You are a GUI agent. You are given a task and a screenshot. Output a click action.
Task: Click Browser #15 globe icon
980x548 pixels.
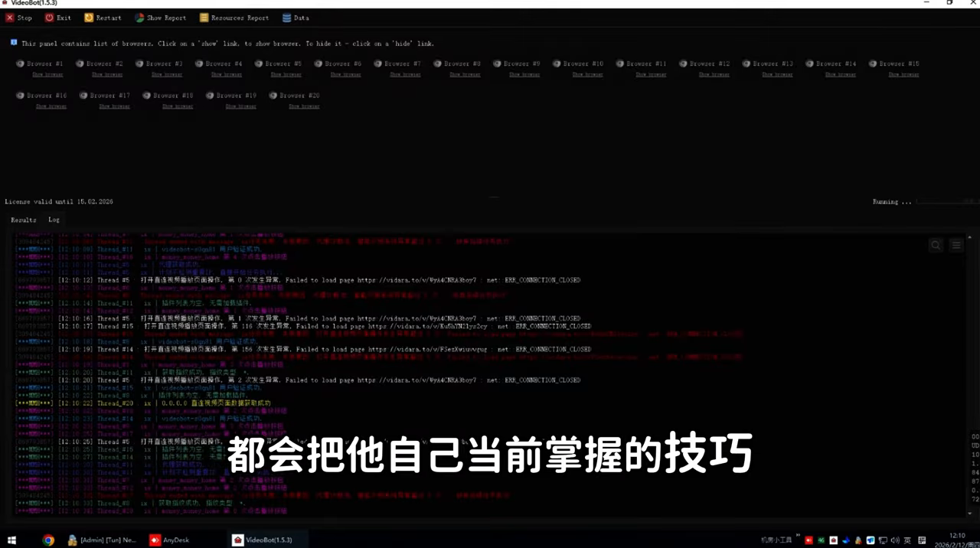(873, 64)
